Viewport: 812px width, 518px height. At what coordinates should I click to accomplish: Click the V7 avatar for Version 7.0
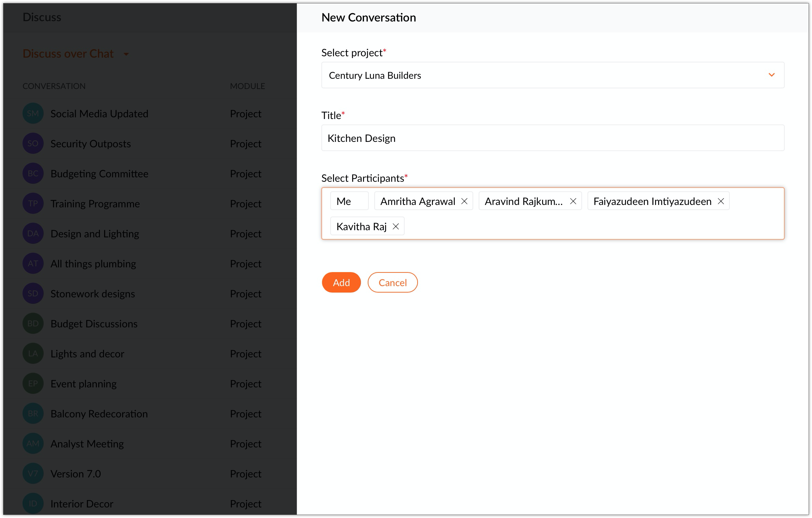[33, 474]
